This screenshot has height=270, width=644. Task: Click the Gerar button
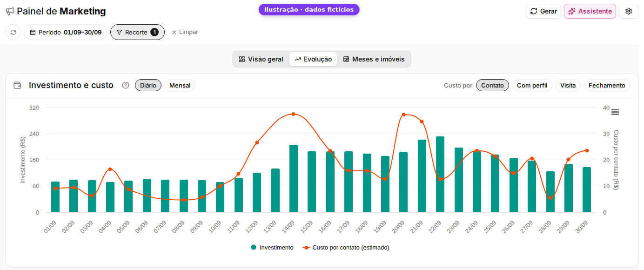click(x=543, y=11)
